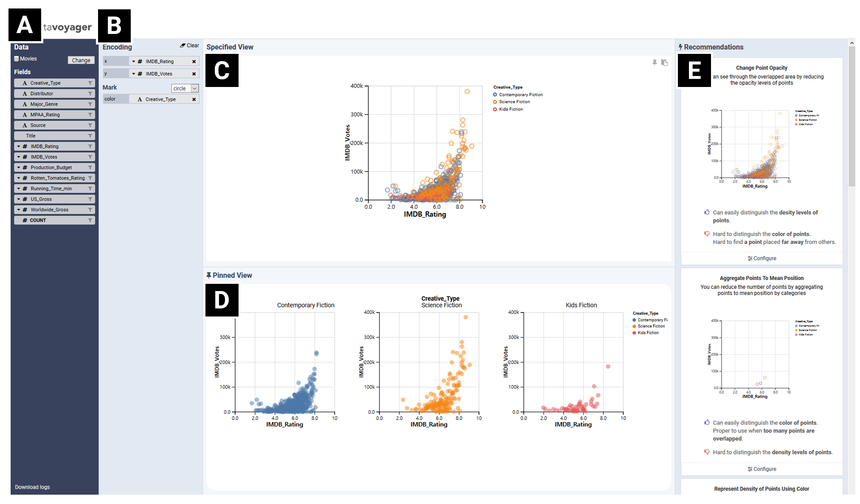The image size is (860, 504).
Task: Configure the Change Point Opacity recommendation
Action: (762, 258)
